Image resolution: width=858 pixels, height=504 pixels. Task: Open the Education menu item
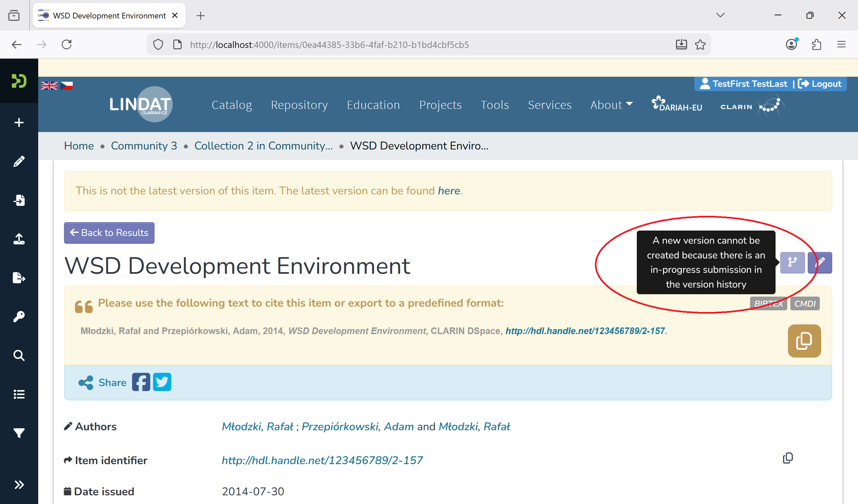373,105
